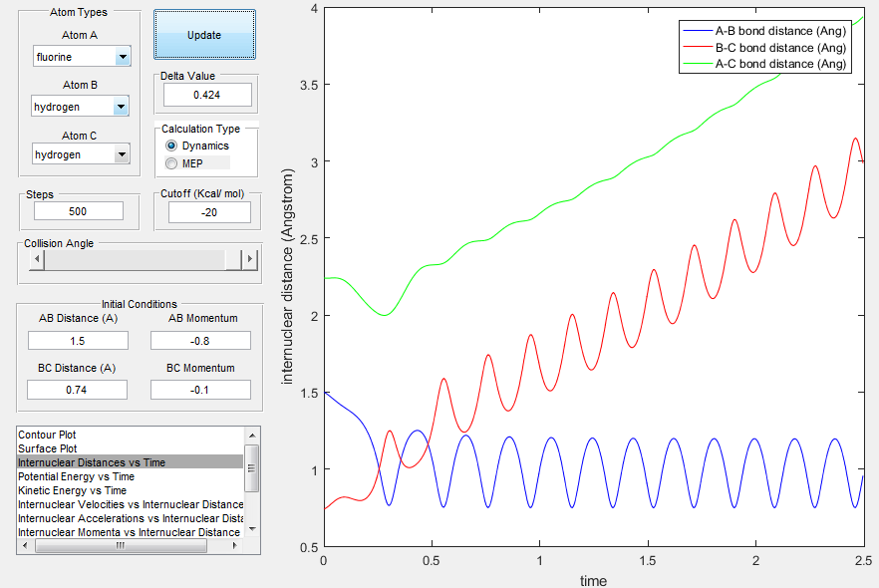This screenshot has height=588, width=879.
Task: Click plot list horizontal scroll left arrow
Action: pos(25,545)
